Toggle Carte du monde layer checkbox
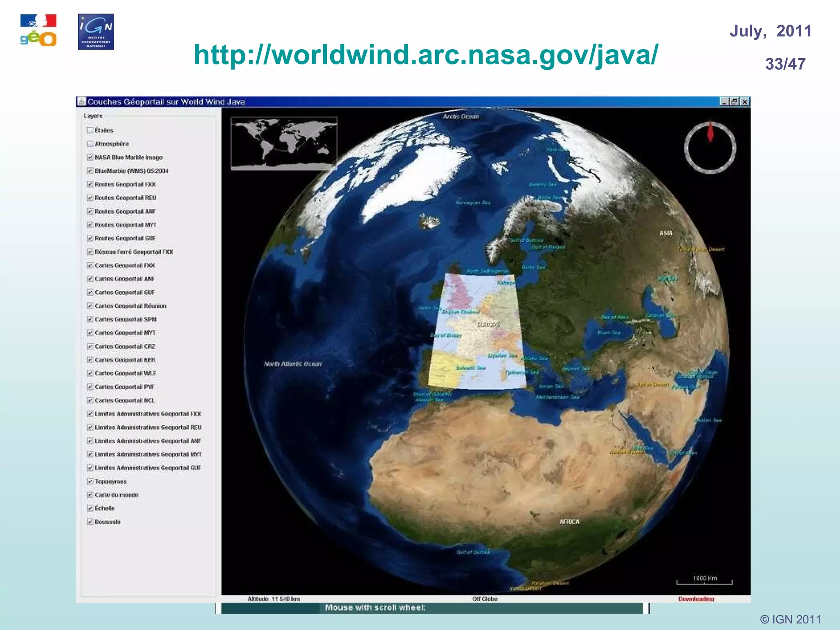The image size is (840, 630). pyautogui.click(x=90, y=495)
